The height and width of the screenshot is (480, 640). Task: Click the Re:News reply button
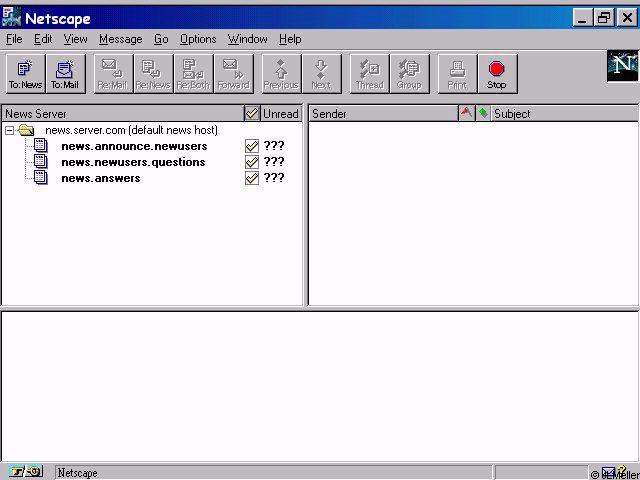[153, 74]
